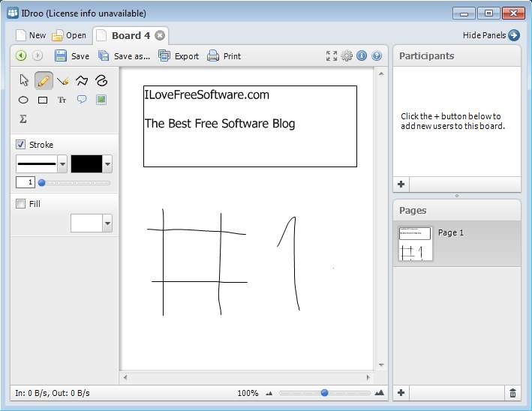The width and height of the screenshot is (532, 411).
Task: Click the fullscreen expand icon
Action: point(332,56)
